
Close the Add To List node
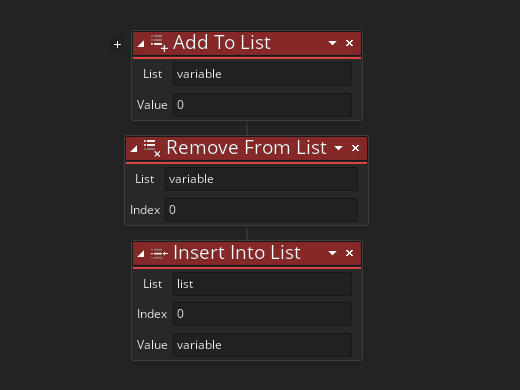click(x=349, y=43)
